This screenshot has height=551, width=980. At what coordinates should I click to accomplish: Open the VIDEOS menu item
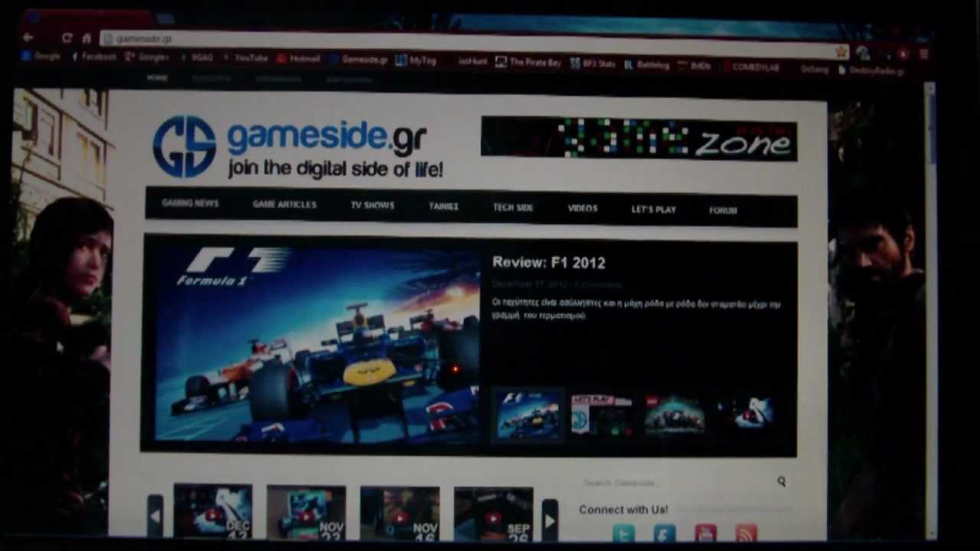583,208
